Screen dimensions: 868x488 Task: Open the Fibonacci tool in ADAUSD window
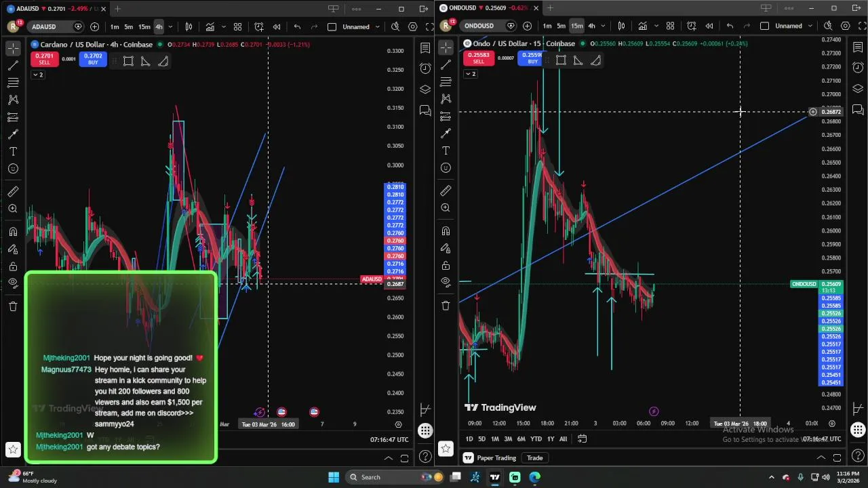[x=13, y=82]
